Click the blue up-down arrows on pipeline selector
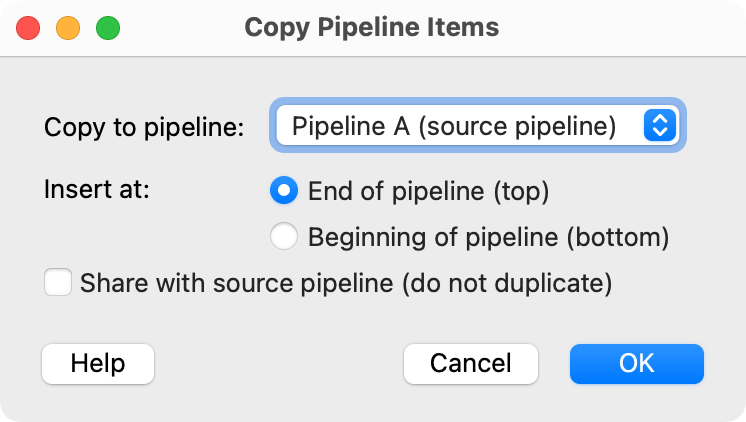Image resolution: width=746 pixels, height=422 pixels. click(x=659, y=126)
